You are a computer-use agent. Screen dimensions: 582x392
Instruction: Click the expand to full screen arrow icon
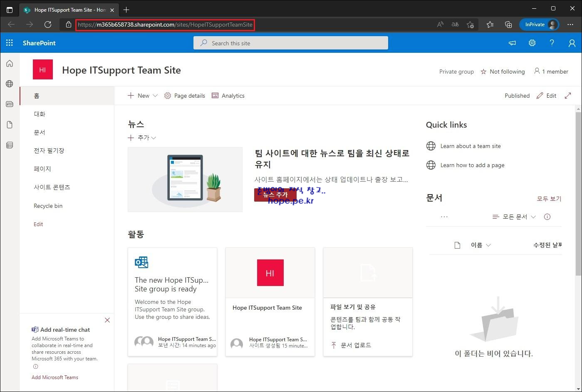pyautogui.click(x=568, y=96)
